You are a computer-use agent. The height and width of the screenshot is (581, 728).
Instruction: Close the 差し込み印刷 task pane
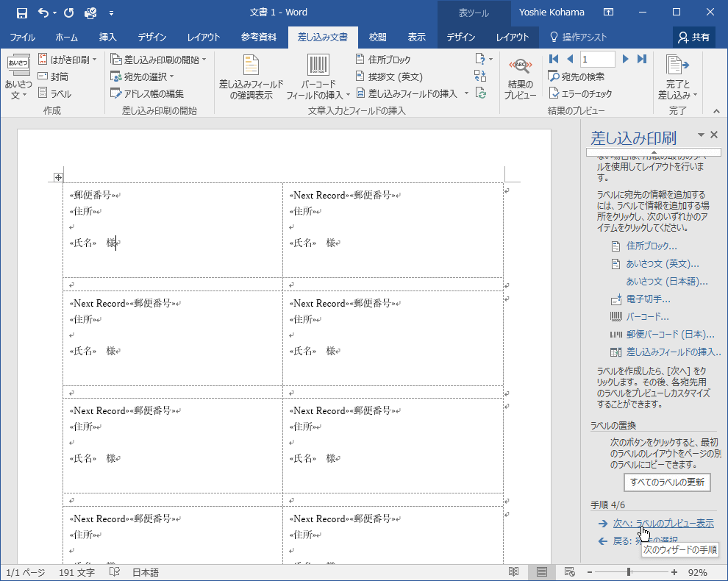click(714, 135)
